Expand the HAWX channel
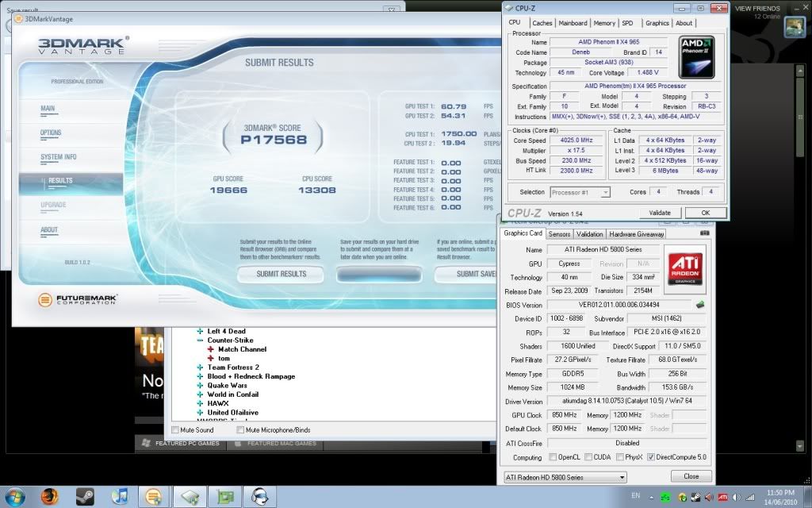812x508 pixels. tap(200, 403)
